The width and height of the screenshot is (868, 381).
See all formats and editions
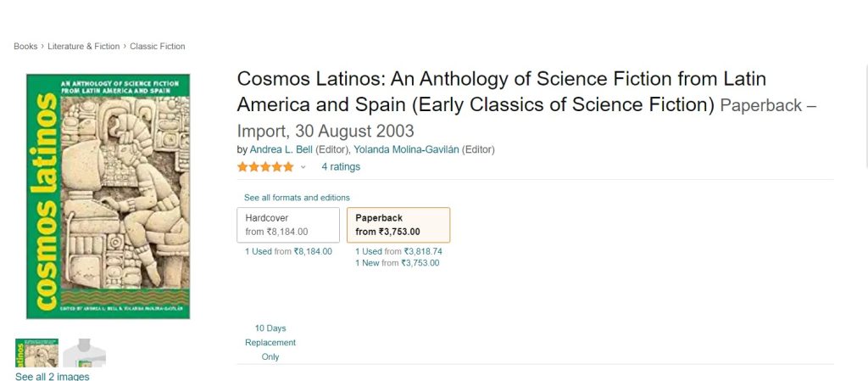(x=297, y=198)
